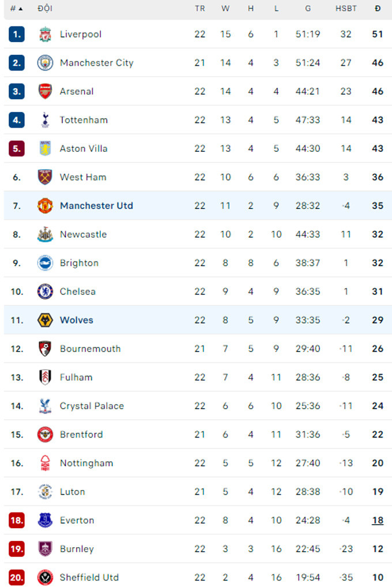392x587 pixels.
Task: Click the Everton crest icon
Action: pos(45,521)
